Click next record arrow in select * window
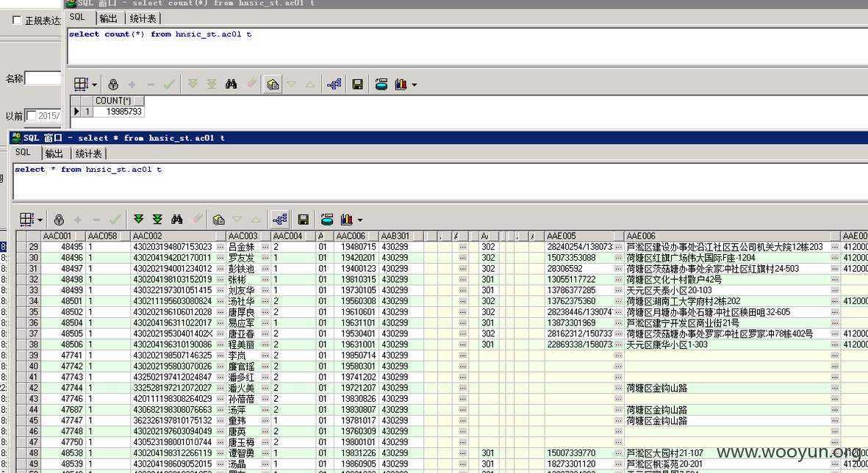Screen dimensions: 868x473 (x=237, y=219)
